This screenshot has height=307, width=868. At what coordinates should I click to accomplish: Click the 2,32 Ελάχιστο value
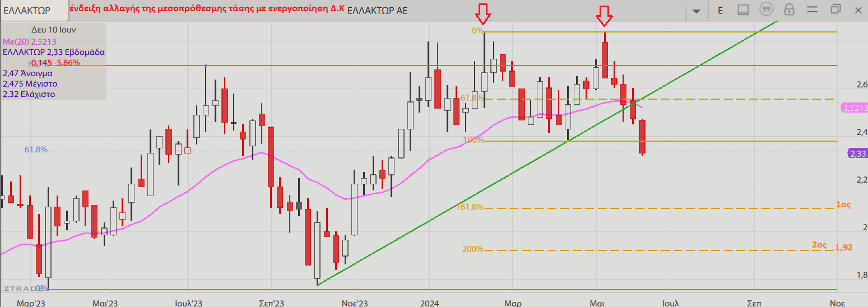click(x=29, y=94)
